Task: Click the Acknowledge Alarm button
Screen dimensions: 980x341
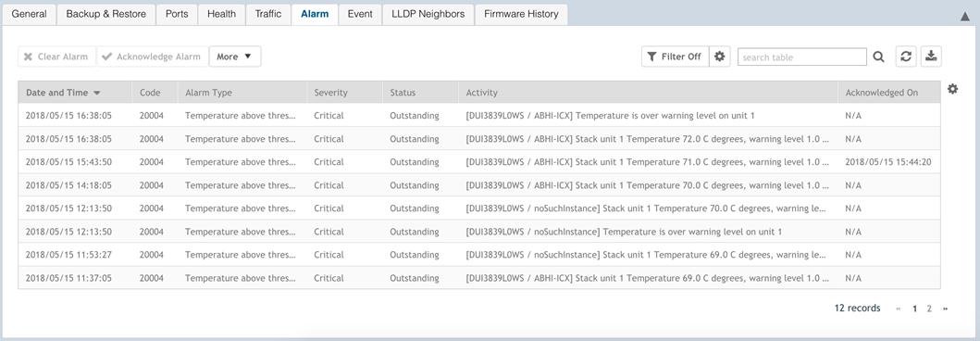Action: tap(153, 57)
